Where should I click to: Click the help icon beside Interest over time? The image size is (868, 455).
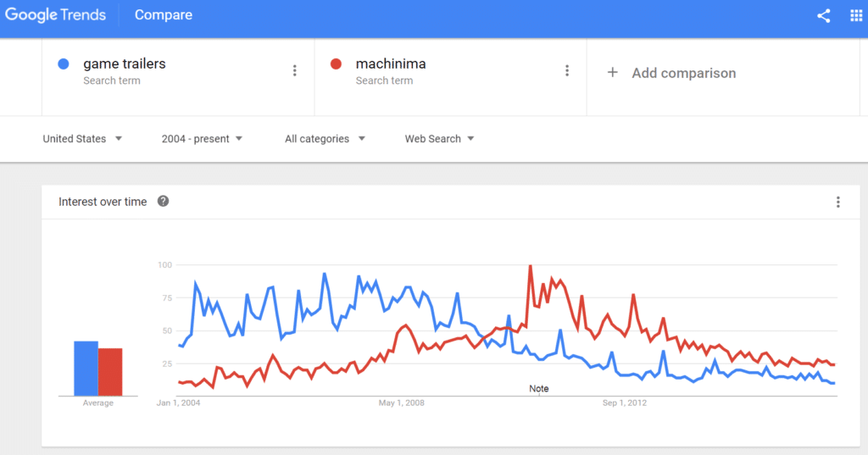coord(163,201)
